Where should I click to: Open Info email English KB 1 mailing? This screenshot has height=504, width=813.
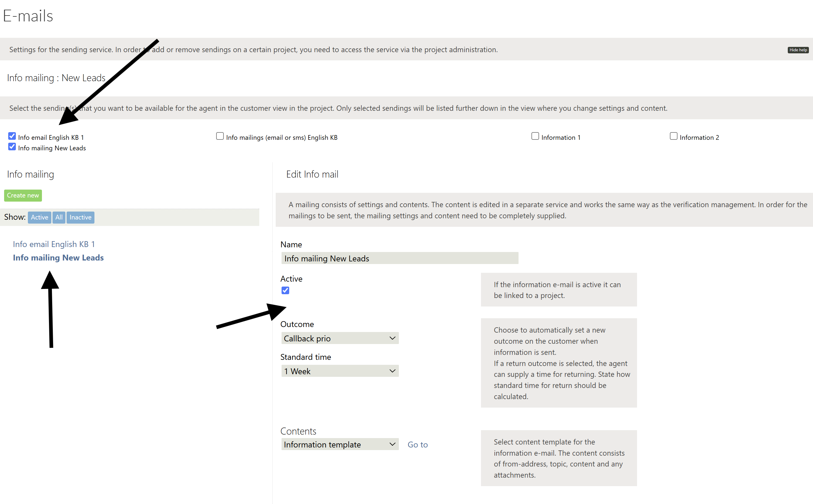(x=54, y=244)
